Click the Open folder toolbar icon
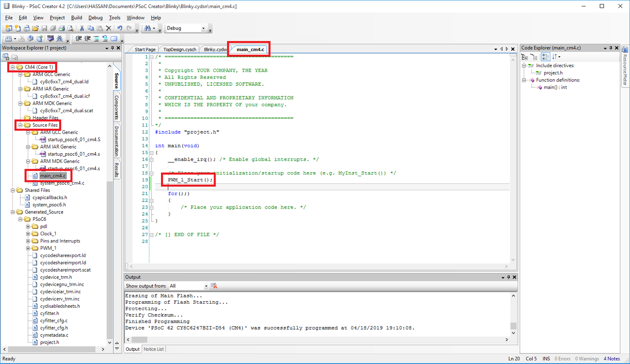This screenshot has height=364, width=630. (35, 28)
